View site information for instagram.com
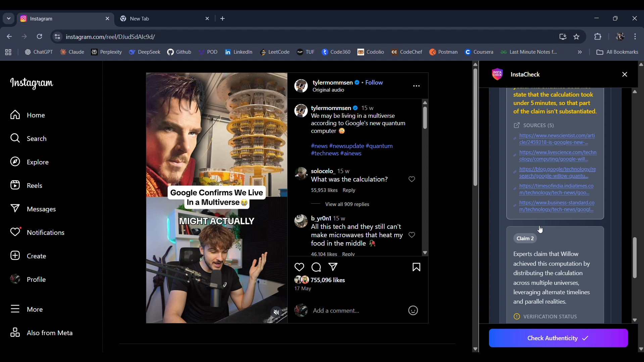This screenshot has height=362, width=644. click(57, 37)
